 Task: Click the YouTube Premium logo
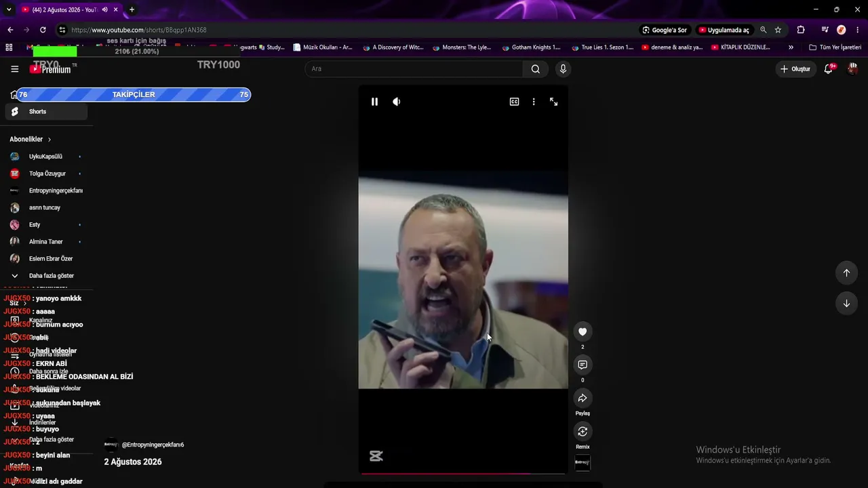click(x=51, y=69)
